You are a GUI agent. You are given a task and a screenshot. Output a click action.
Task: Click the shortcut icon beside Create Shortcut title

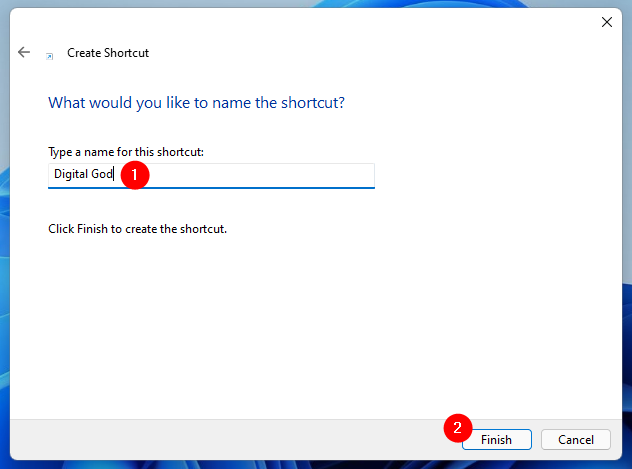(x=50, y=56)
